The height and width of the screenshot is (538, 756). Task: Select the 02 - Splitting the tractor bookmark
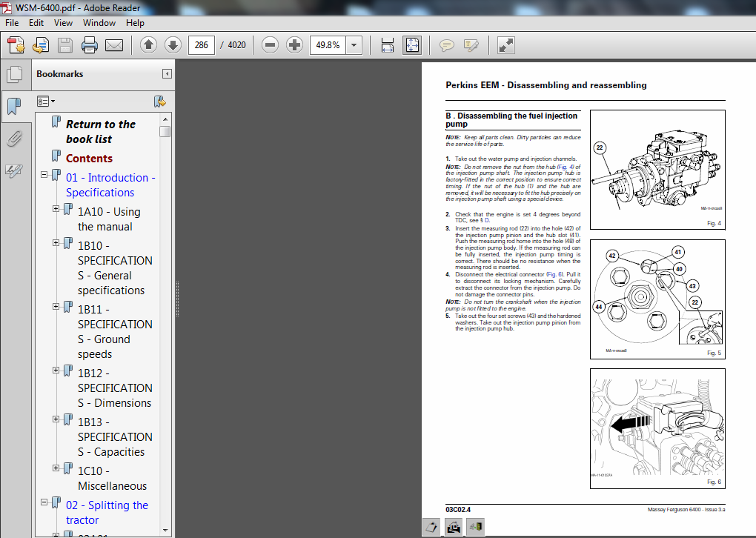click(x=107, y=513)
